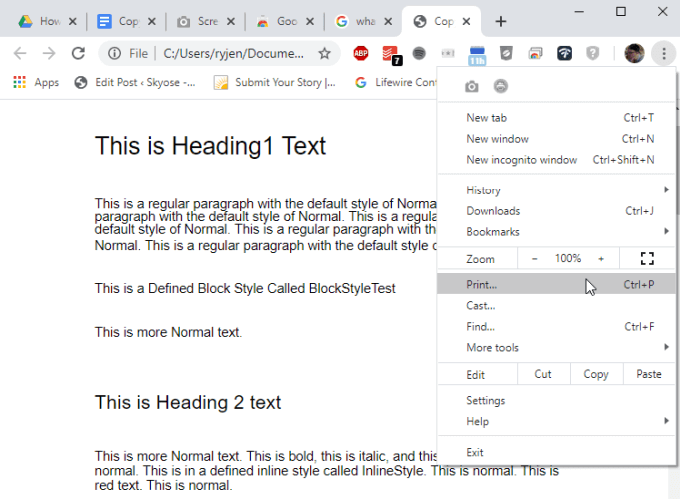Image resolution: width=680 pixels, height=499 pixels.
Task: Expand the Bookmarks submenu
Action: coord(556,232)
